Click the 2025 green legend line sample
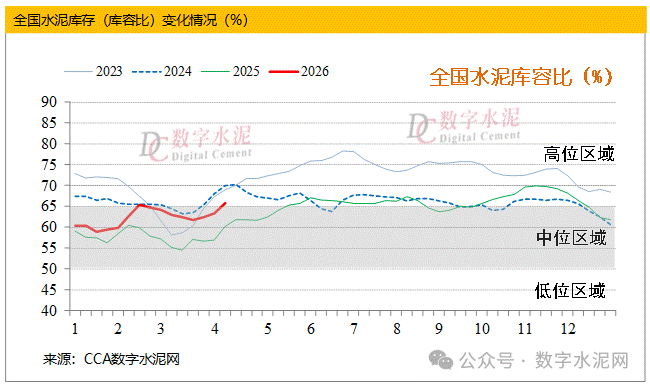 click(x=215, y=72)
